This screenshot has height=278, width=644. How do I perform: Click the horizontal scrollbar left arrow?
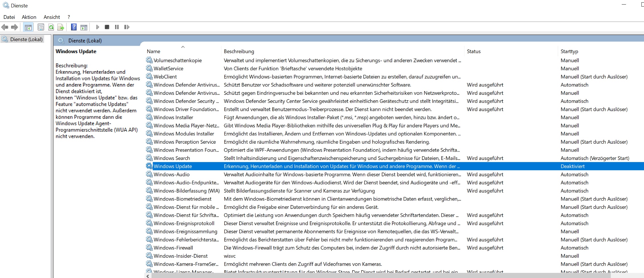(x=148, y=276)
